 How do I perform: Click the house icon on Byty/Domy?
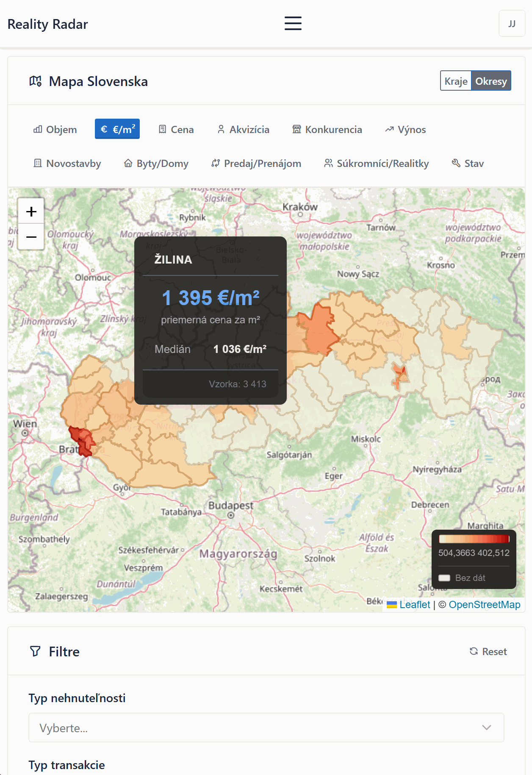(x=128, y=163)
